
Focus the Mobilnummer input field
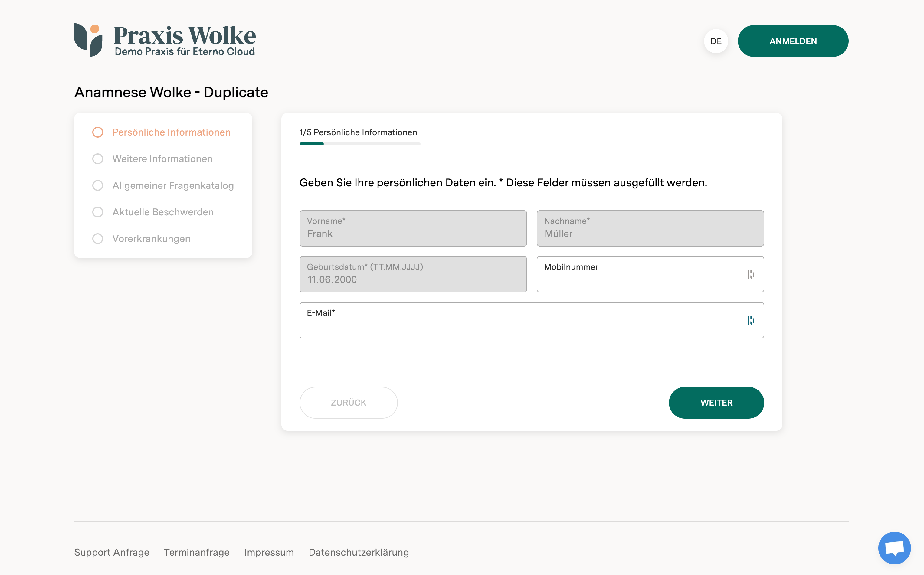click(650, 274)
